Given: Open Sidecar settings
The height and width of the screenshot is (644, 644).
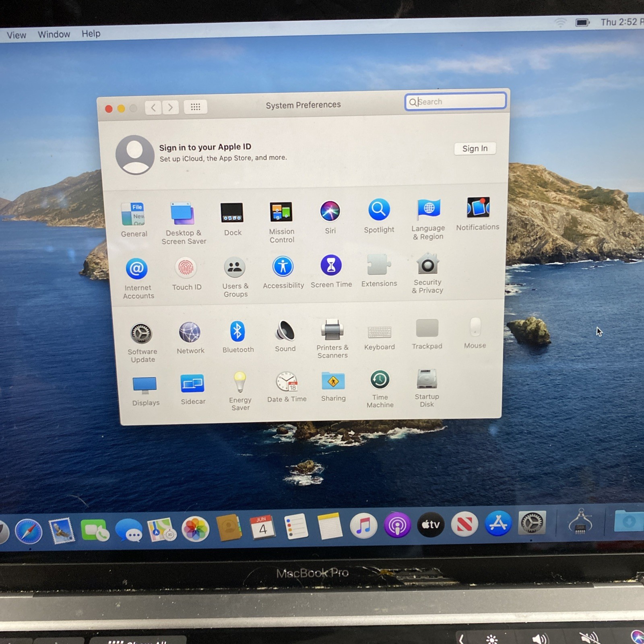Looking at the screenshot, I should click(x=192, y=383).
